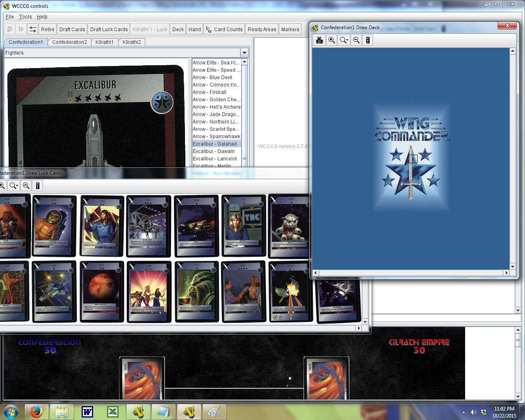
Task: Open zoom select dropdown in Draw Luck Cards window
Action: tap(14, 186)
